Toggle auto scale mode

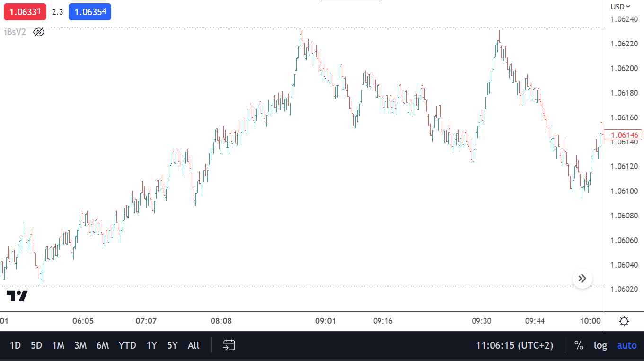tap(627, 345)
